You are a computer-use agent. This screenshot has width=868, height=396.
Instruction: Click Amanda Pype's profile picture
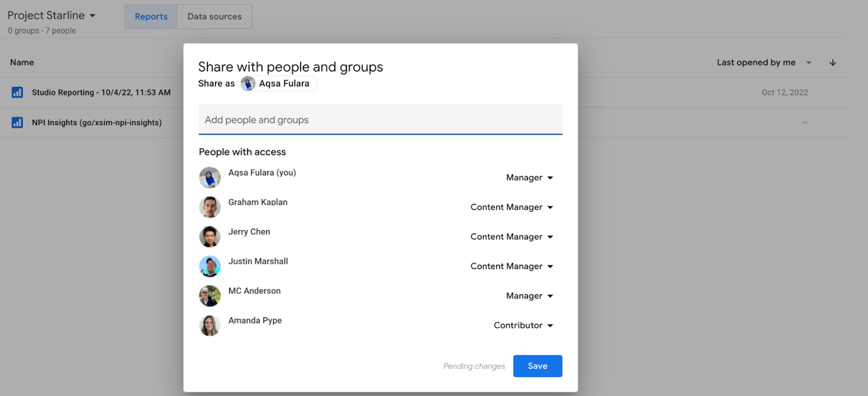pyautogui.click(x=209, y=326)
